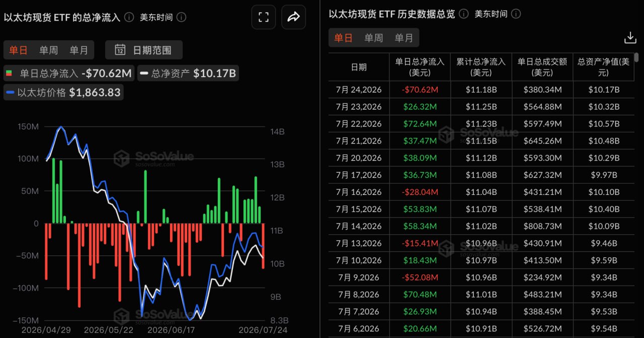The height and width of the screenshot is (338, 644).
Task: Click the $9.97B net asset value cell
Action: pos(604,175)
